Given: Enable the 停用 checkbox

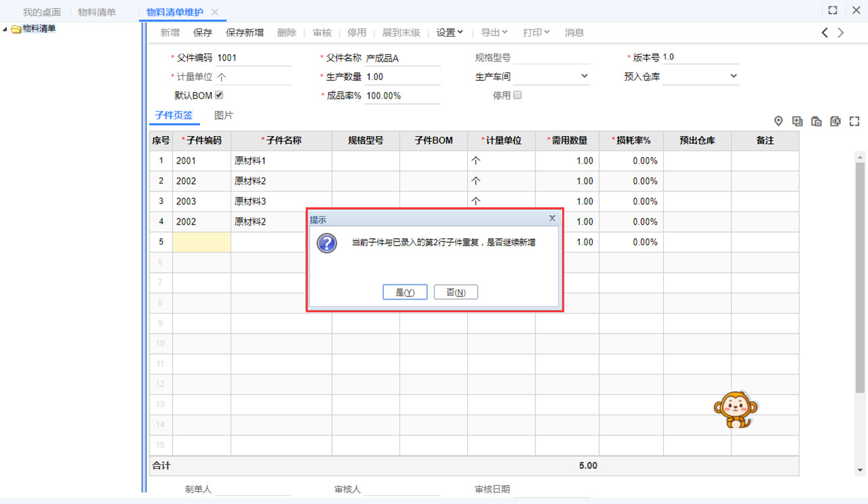Looking at the screenshot, I should (518, 95).
